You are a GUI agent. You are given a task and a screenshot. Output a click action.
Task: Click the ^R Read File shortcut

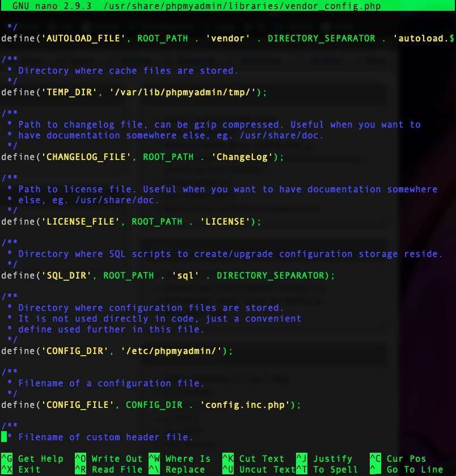tap(109, 469)
